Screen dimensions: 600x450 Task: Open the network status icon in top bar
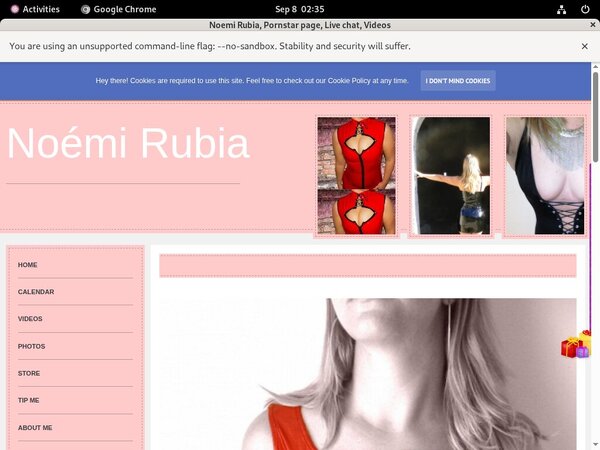[562, 9]
